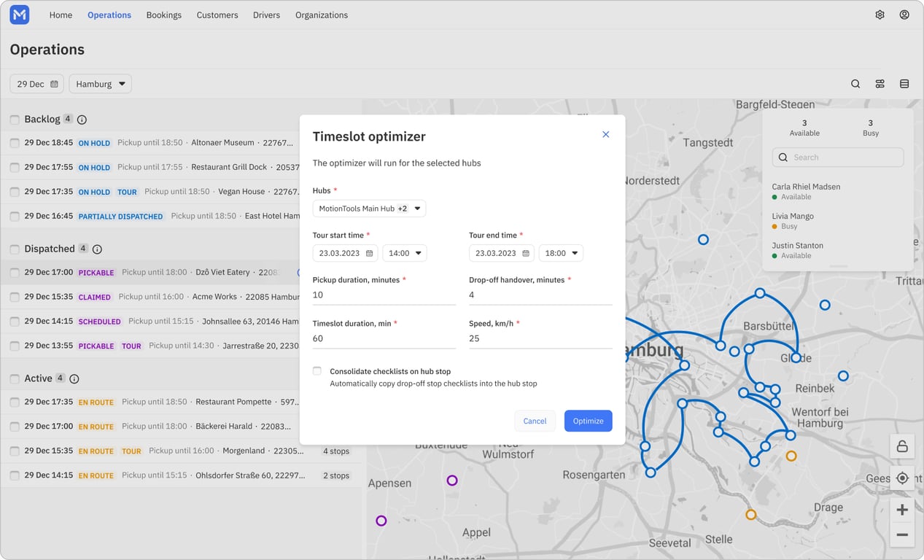Click the orange map marker near Drage
Image resolution: width=924 pixels, height=560 pixels.
(x=750, y=514)
